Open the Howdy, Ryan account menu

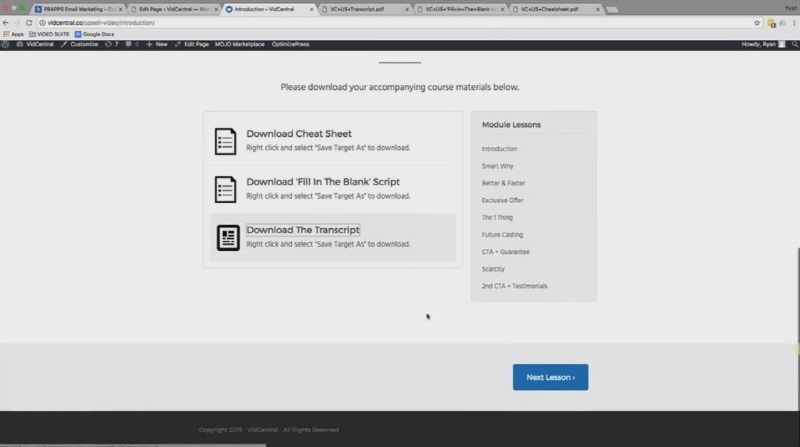coord(763,44)
